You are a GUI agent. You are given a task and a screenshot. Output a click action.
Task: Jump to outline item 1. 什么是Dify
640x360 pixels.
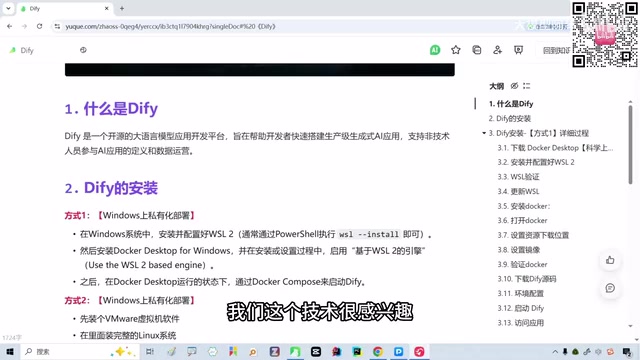(511, 104)
